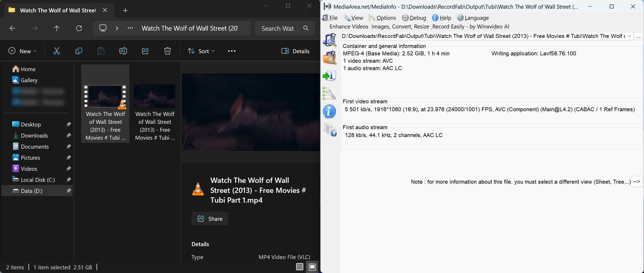The image size is (644, 273).
Task: Paste from clipboard in File Explorer
Action: coord(101,51)
